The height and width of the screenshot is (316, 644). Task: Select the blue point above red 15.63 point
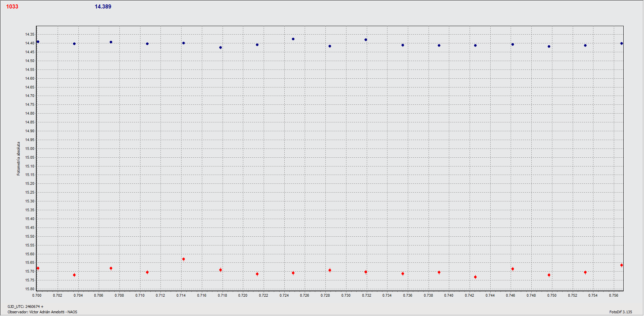click(184, 43)
